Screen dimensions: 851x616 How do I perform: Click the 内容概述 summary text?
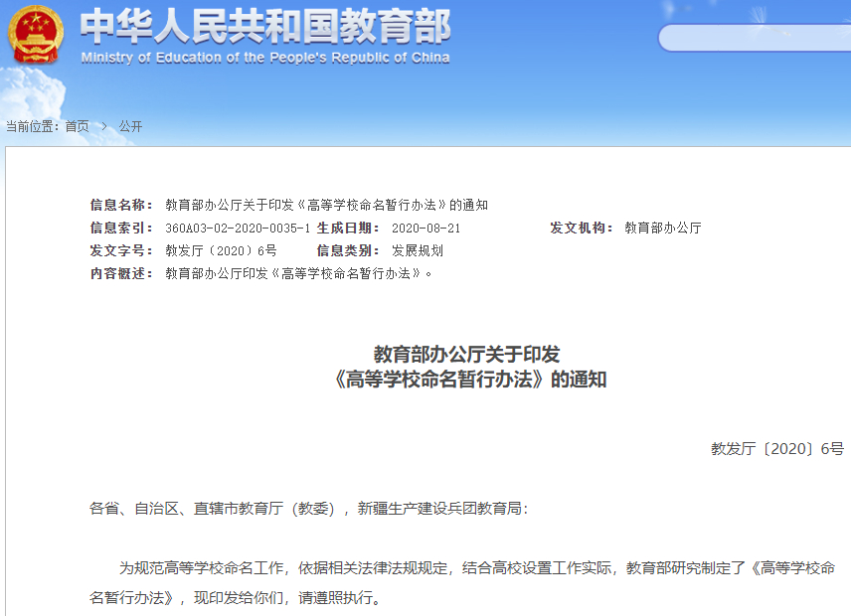pyautogui.click(x=298, y=274)
